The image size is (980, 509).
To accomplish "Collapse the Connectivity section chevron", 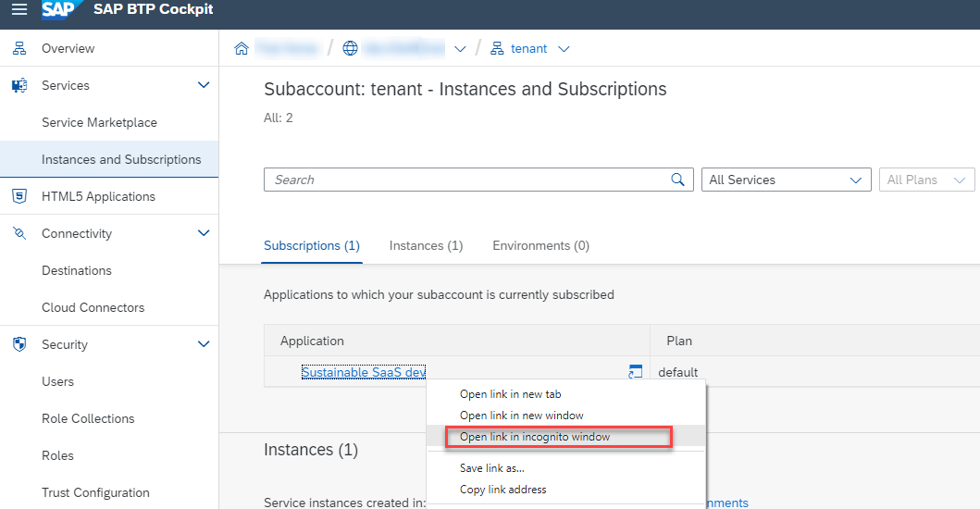I will click(203, 233).
